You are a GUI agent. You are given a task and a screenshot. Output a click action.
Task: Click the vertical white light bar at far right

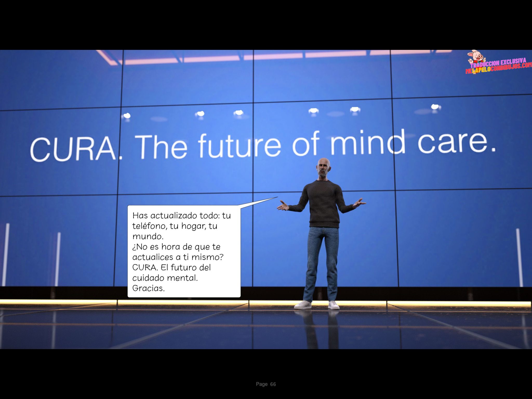coord(519,257)
